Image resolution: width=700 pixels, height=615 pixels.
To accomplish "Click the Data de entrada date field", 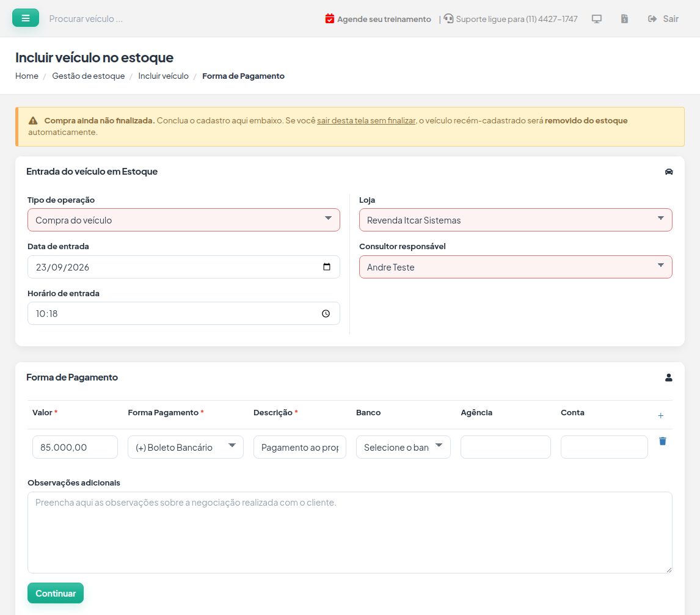I will [183, 267].
